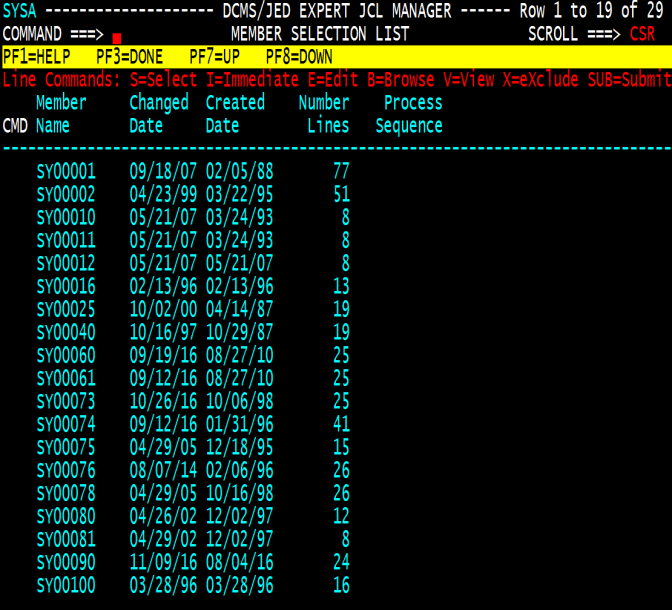Screen dimensions: 672x610
Task: Click created date 10/29/87
Action: tap(240, 333)
